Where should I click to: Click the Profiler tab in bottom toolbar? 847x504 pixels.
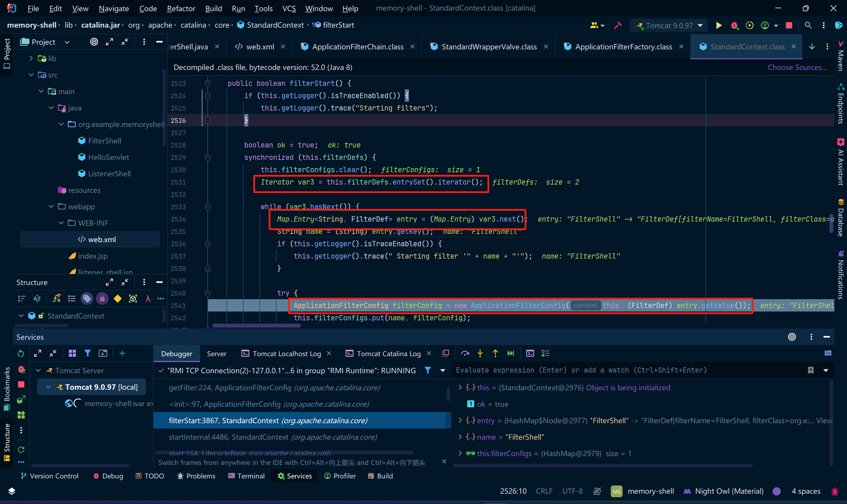[x=340, y=477]
